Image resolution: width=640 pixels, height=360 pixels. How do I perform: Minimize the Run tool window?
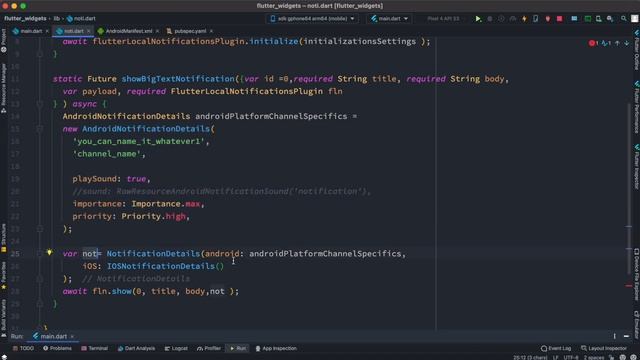click(x=627, y=336)
